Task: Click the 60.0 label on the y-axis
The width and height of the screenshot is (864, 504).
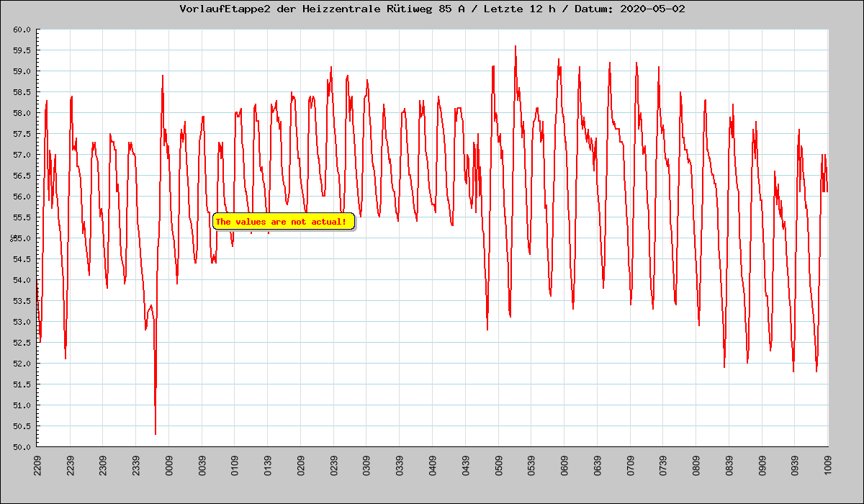Action: 21,30
